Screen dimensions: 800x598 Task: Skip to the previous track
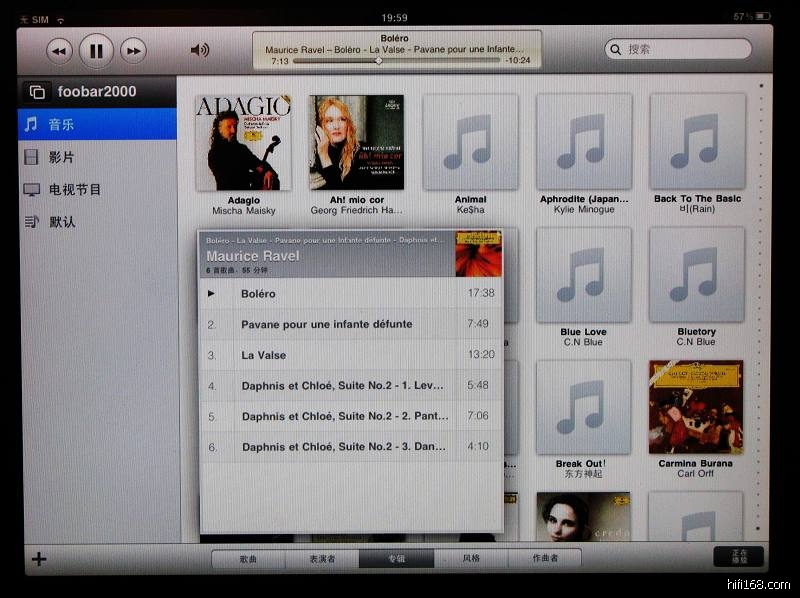pyautogui.click(x=60, y=50)
